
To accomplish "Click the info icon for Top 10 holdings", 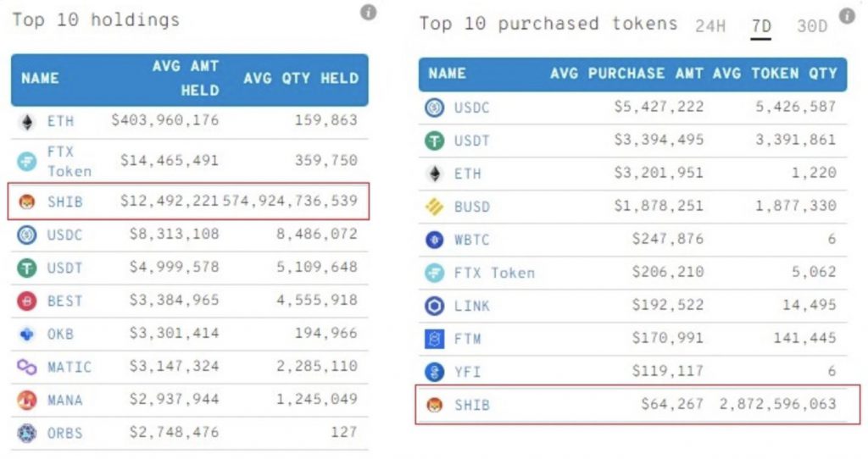I will [368, 12].
